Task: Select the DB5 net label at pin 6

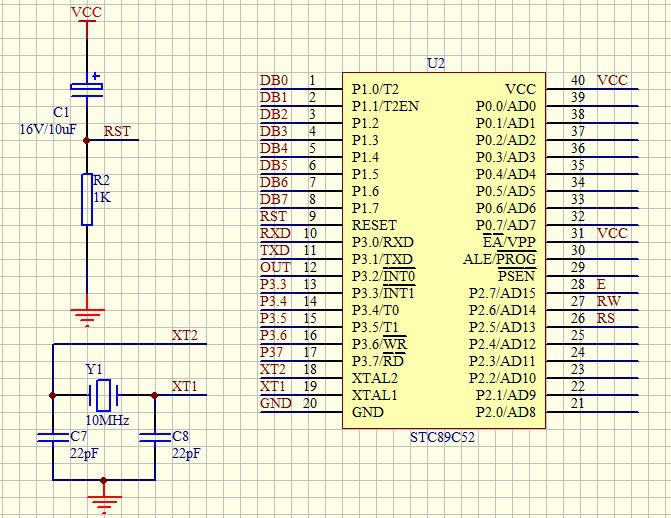Action: click(274, 165)
